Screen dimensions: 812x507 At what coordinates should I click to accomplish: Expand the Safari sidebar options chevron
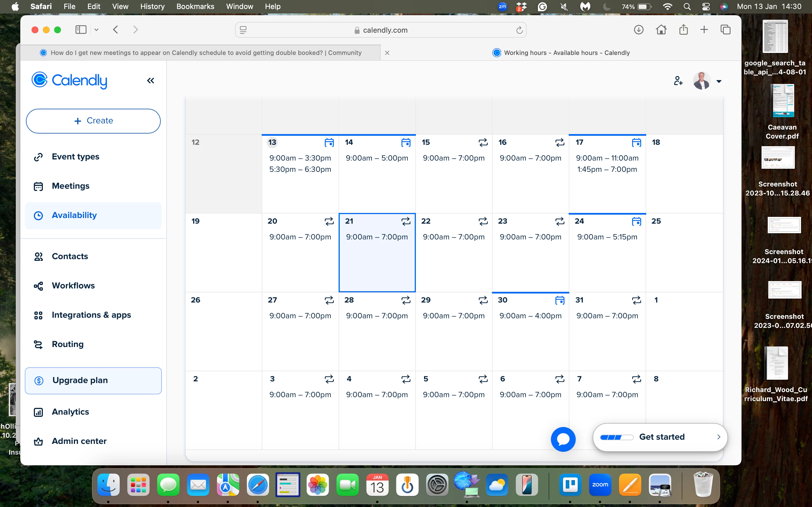pyautogui.click(x=96, y=30)
